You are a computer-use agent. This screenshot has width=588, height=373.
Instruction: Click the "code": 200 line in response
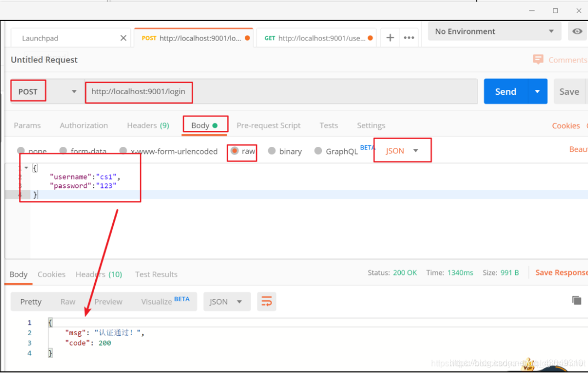point(88,343)
